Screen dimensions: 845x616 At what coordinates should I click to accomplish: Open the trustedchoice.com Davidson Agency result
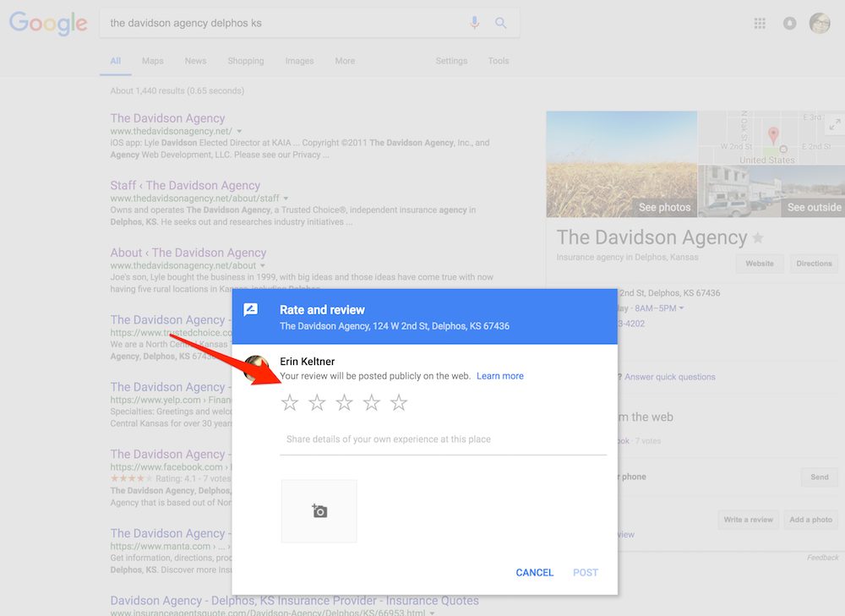171,320
